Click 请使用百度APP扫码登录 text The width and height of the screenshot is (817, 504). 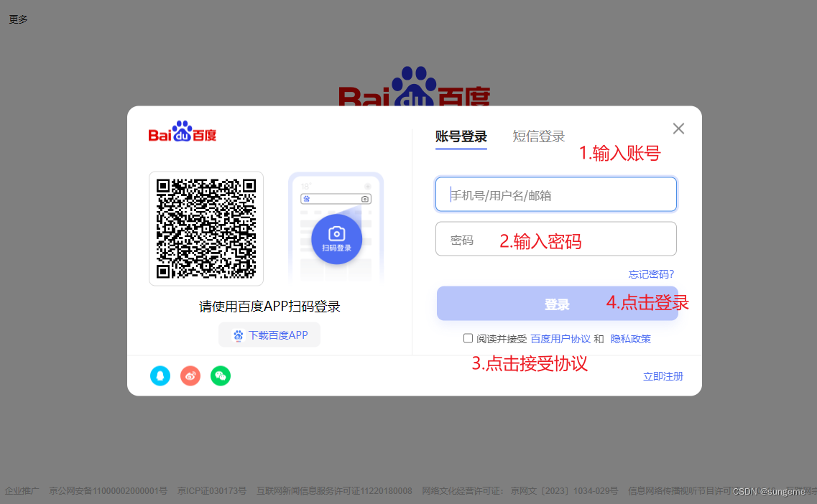[x=269, y=306]
